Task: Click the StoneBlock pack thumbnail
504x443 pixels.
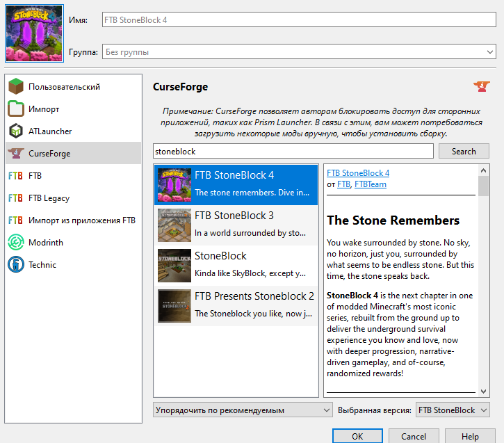Action: pyautogui.click(x=174, y=266)
